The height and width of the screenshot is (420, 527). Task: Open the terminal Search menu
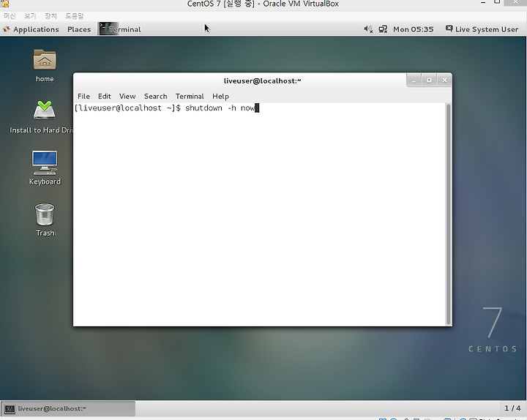(156, 97)
